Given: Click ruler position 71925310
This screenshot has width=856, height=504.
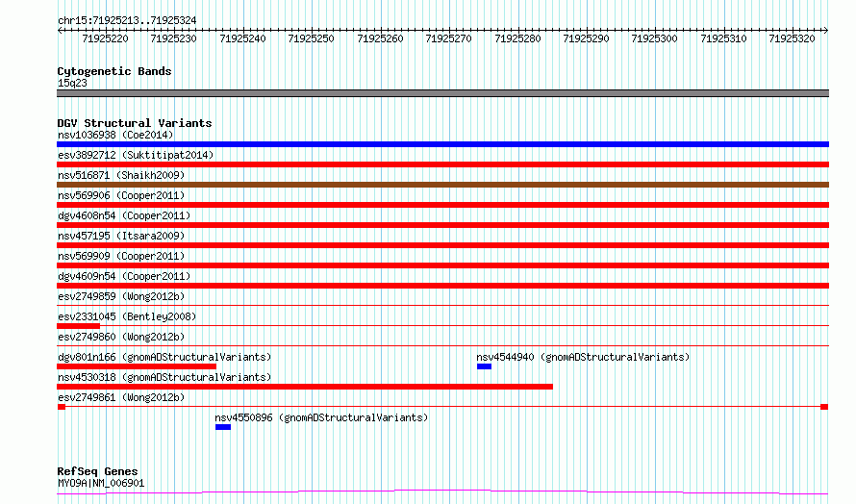Looking at the screenshot, I should point(723,38).
